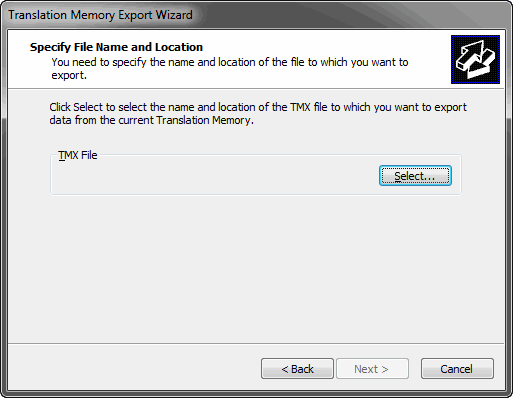The width and height of the screenshot is (513, 398).
Task: Click the 'You need to specify the name' subtitle line
Action: [x=230, y=62]
